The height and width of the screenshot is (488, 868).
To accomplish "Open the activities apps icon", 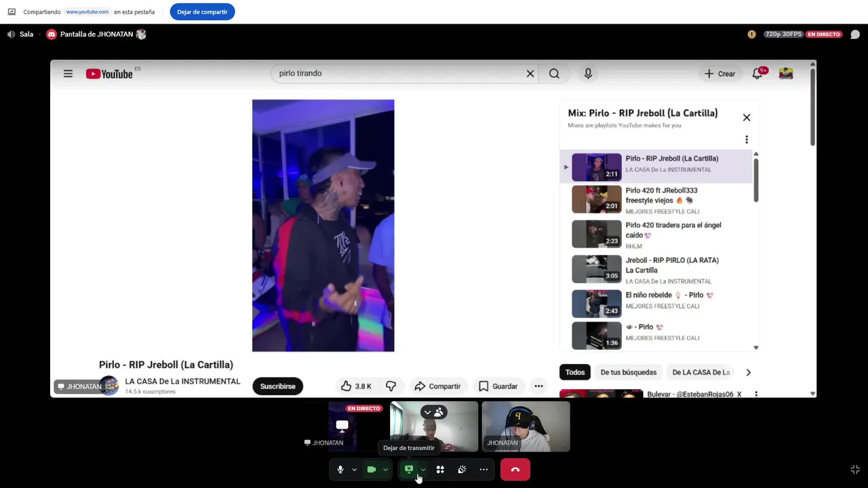I will (x=440, y=470).
